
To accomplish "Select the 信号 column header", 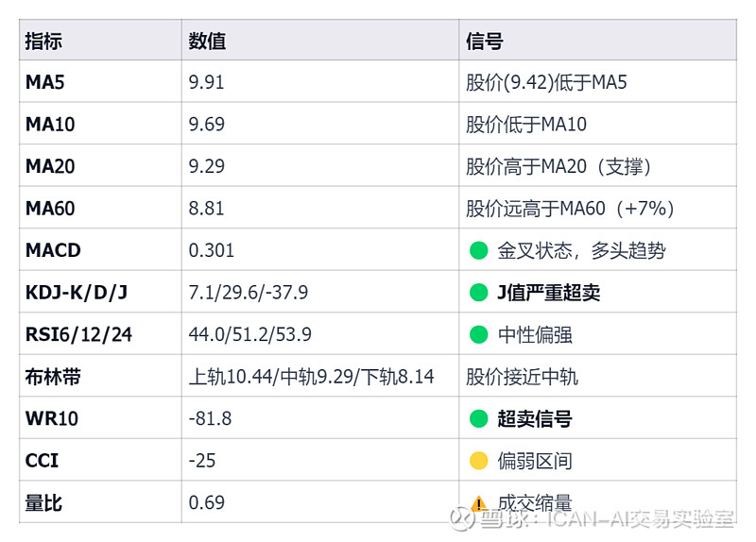I will [x=485, y=42].
